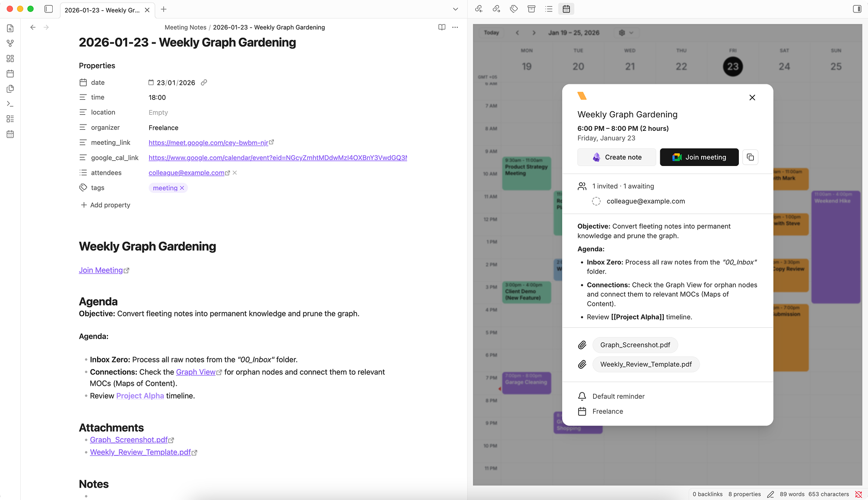Open the more options ellipsis menu
This screenshot has width=868, height=500.
[x=455, y=27]
